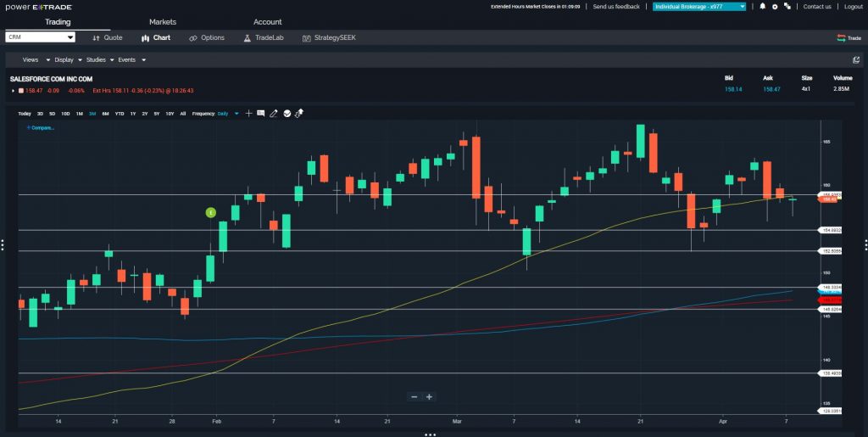Click the pink series color square
The height and width of the screenshot is (437, 868).
coord(21,90)
